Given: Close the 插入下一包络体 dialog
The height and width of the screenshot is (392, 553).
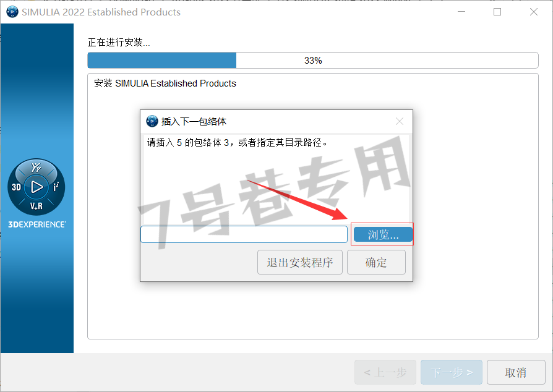Looking at the screenshot, I should 400,121.
